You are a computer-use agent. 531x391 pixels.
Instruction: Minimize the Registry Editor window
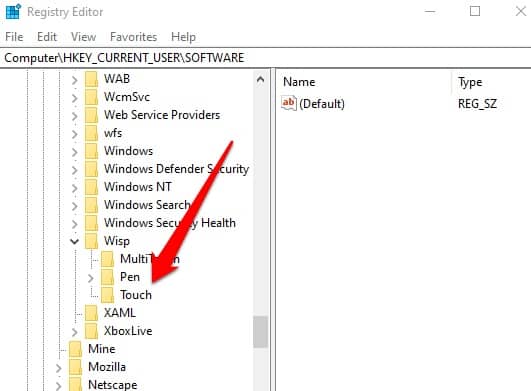430,12
